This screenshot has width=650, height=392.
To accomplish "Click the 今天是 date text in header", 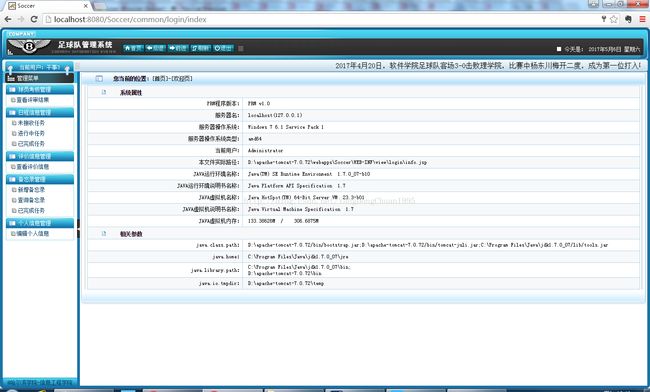I will pos(602,49).
